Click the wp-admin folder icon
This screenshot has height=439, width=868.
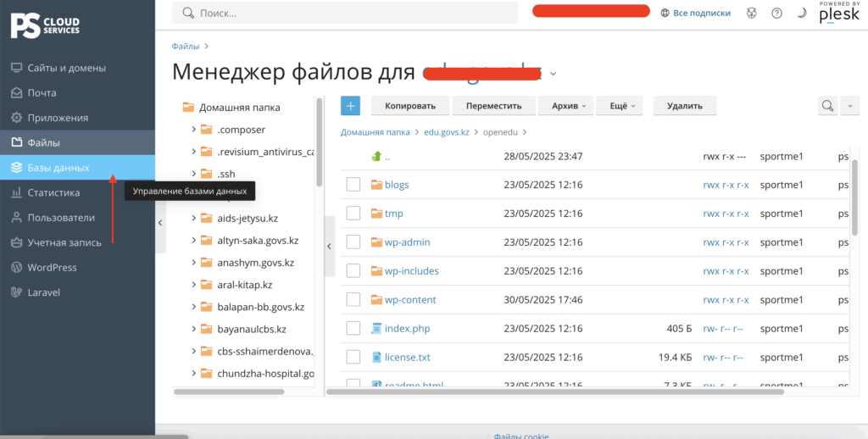click(x=377, y=242)
